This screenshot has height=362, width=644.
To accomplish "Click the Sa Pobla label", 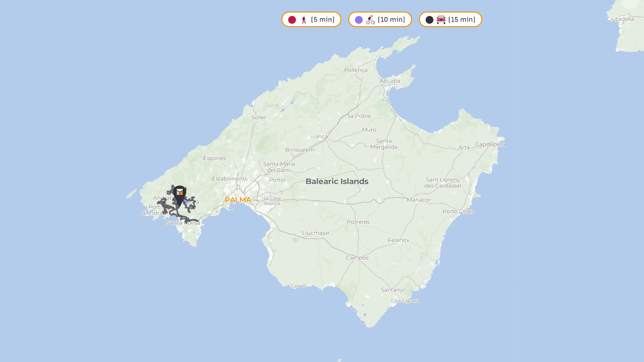I will point(359,116).
